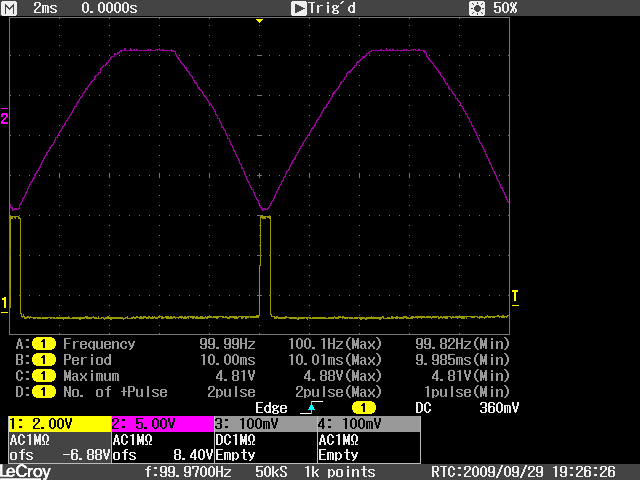This screenshot has width=640, height=480.
Task: Click the 0.0000s delay value
Action: tap(109, 8)
